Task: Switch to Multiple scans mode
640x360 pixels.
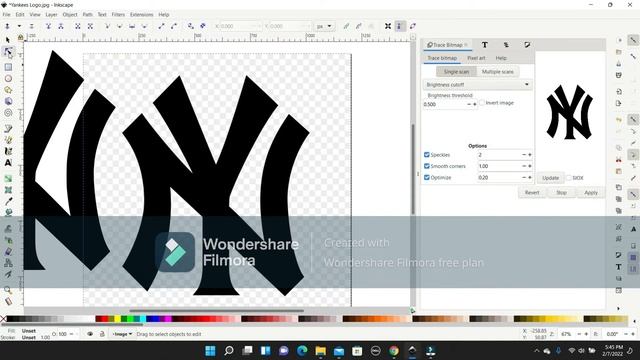Action: point(498,72)
